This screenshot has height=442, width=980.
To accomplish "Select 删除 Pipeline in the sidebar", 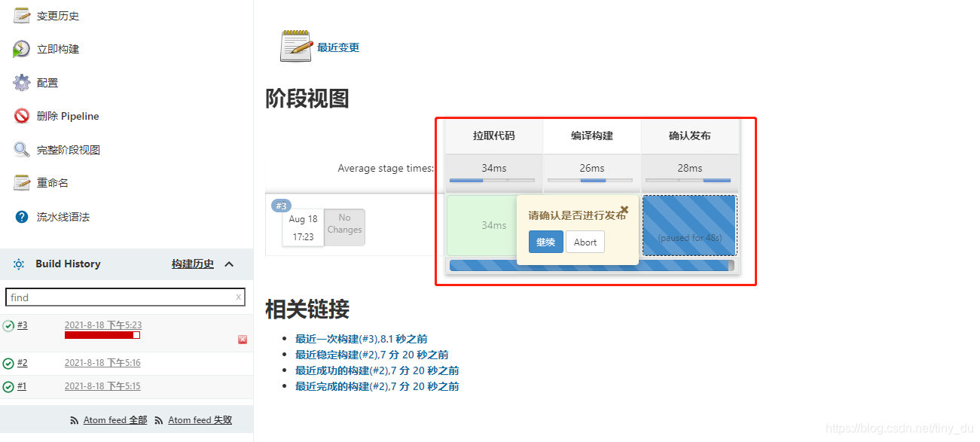I will 68,116.
